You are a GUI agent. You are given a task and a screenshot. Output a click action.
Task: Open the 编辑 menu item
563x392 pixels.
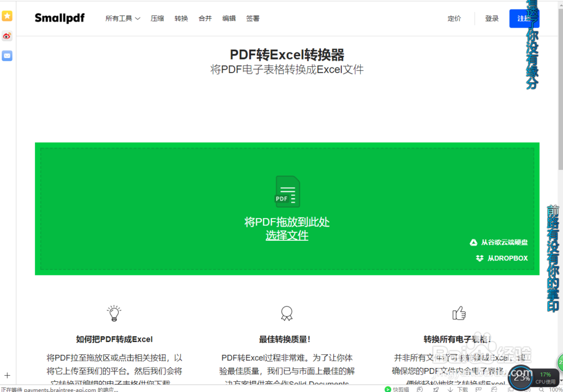coord(229,19)
